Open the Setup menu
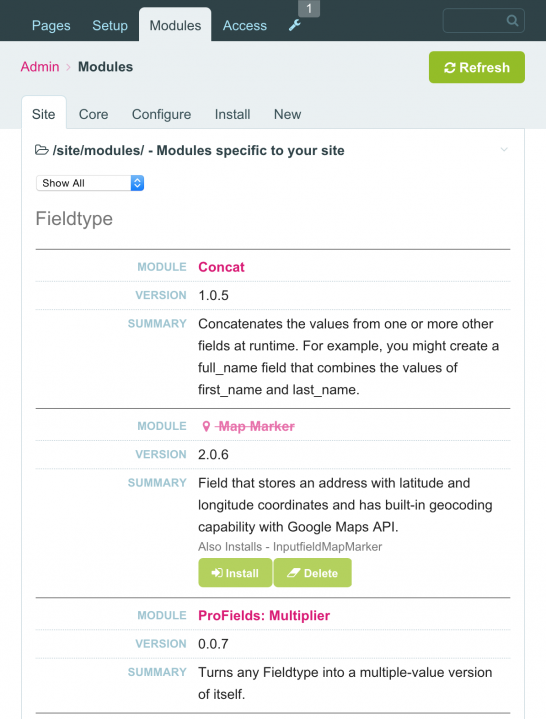 pos(110,25)
